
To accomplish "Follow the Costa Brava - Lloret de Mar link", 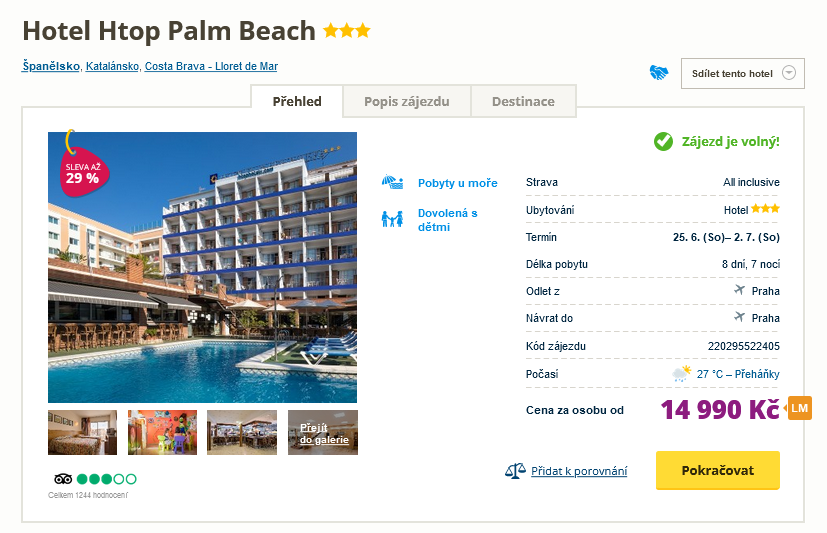I will coord(211,67).
